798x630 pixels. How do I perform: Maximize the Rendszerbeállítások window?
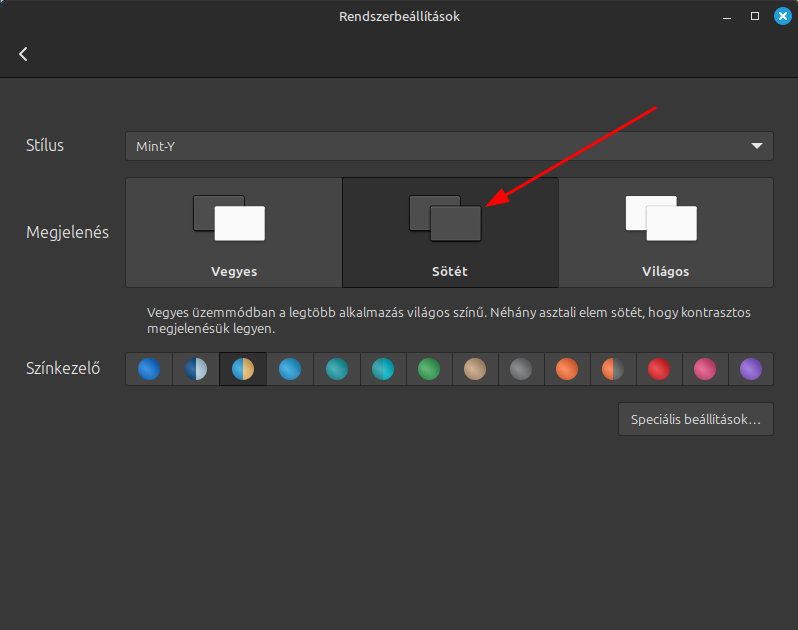755,16
